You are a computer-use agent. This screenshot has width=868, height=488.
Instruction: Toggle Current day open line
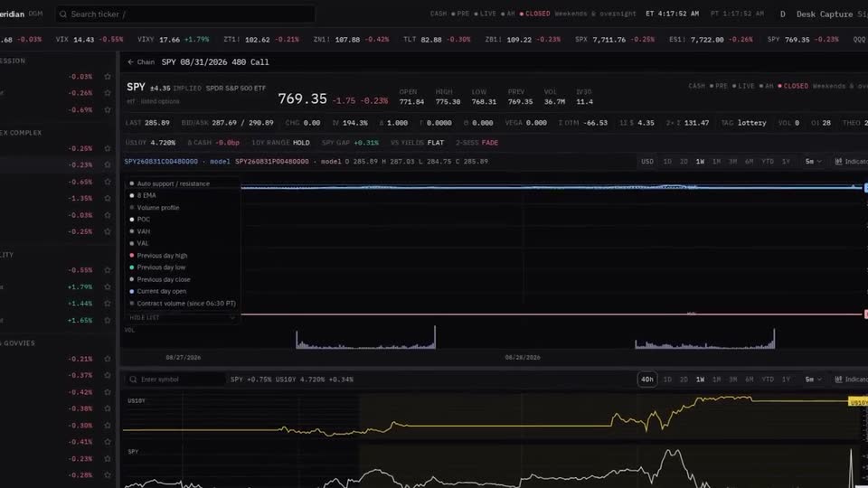157,291
